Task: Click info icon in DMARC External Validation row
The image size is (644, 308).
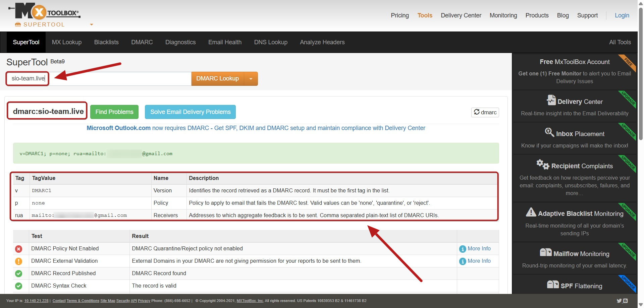Action: click(x=463, y=261)
